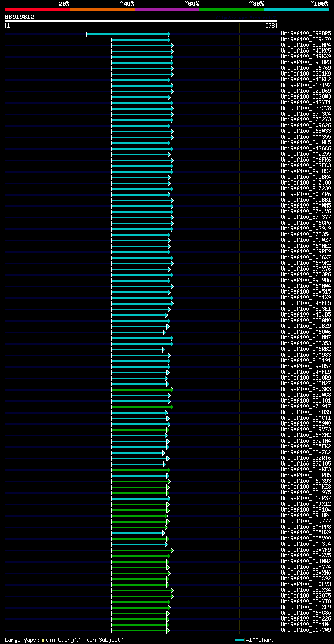The width and height of the screenshot is (334, 644).
Task: Click the arrowhead ending the UniRef100_Q85X34 bar
Action: [172, 590]
